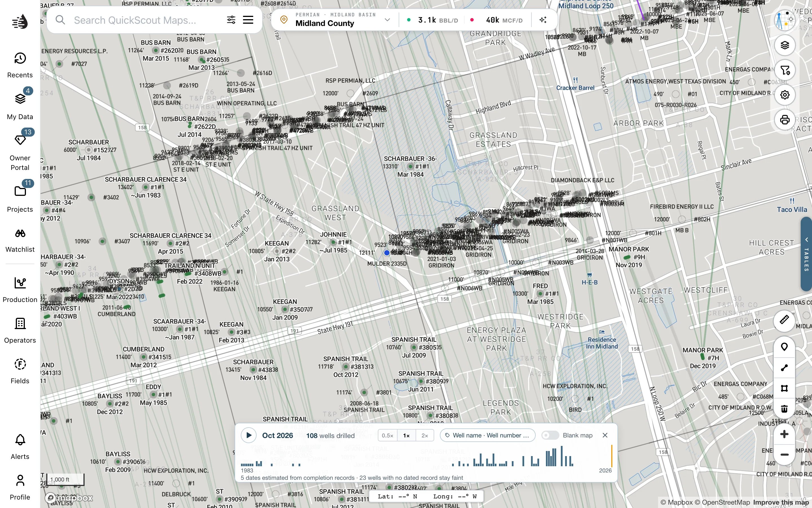812x508 pixels.
Task: Select the draw polygon tool
Action: pos(784,388)
